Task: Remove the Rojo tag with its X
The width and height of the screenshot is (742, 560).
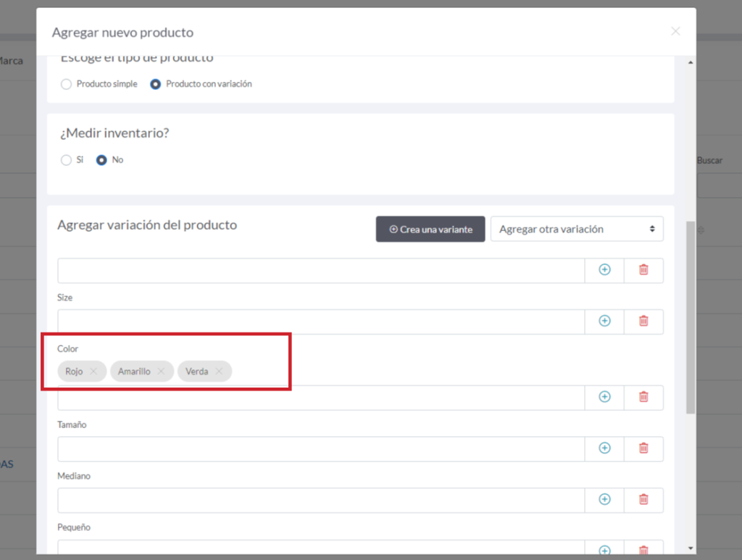Action: (93, 372)
